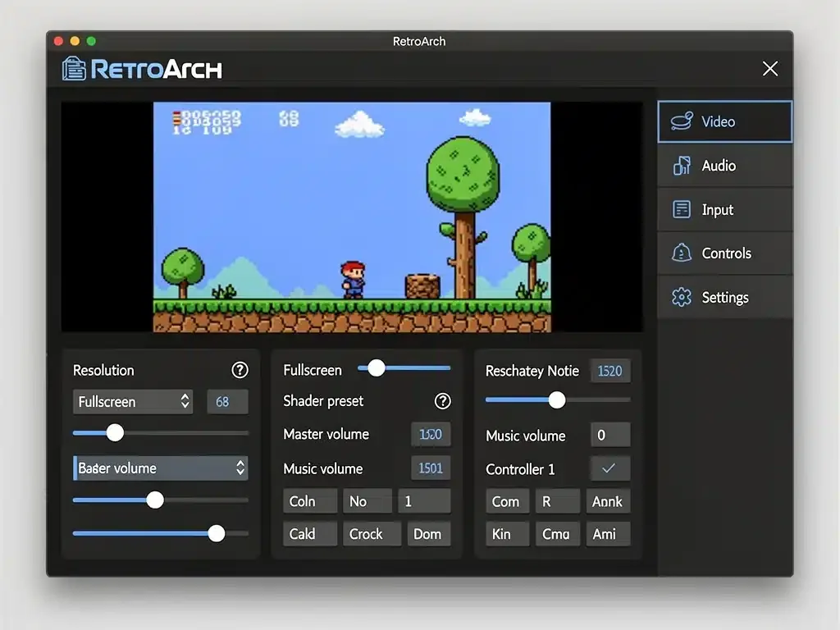Open help for Shader preset
This screenshot has height=630, width=840.
tap(442, 400)
